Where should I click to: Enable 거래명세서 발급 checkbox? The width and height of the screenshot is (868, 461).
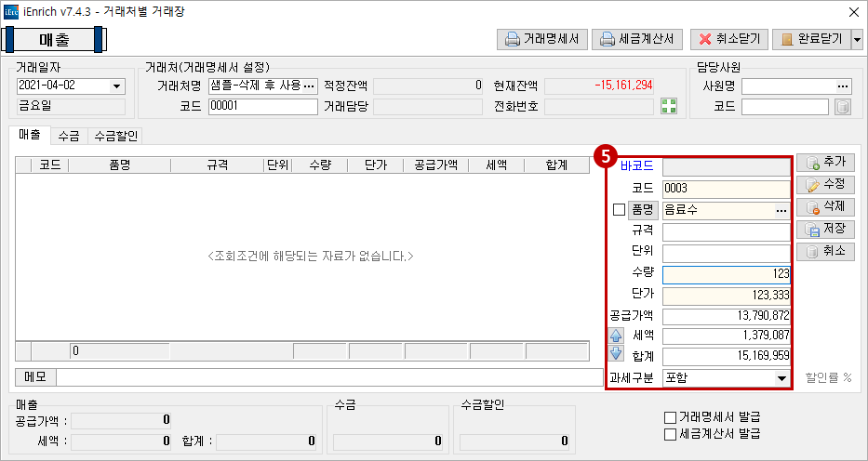click(x=671, y=416)
